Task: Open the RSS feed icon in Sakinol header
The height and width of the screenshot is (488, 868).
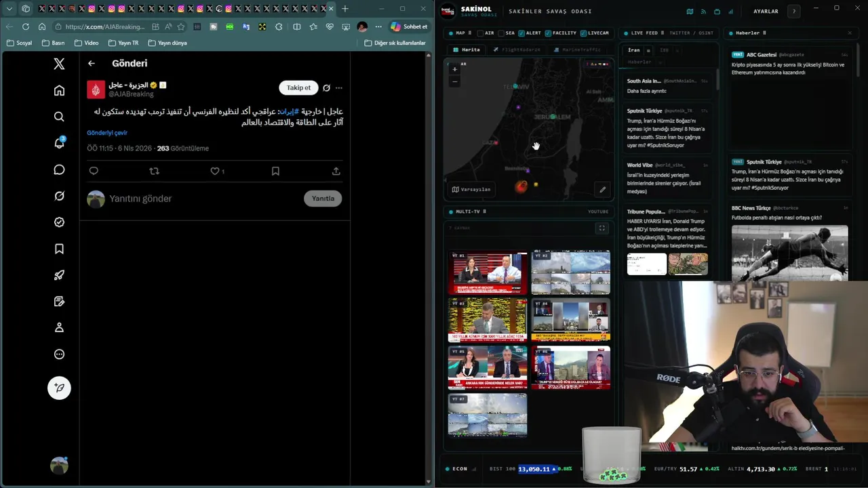Action: tap(703, 12)
